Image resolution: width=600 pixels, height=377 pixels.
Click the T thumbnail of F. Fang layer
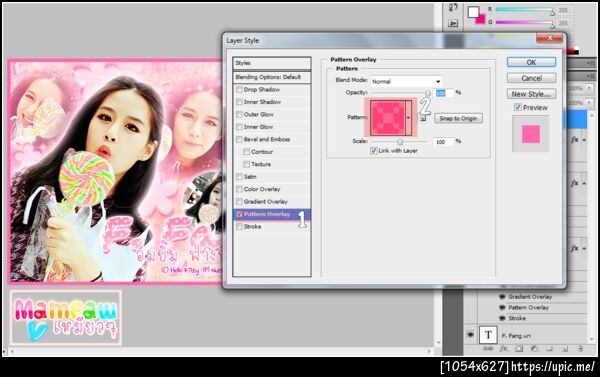click(488, 335)
